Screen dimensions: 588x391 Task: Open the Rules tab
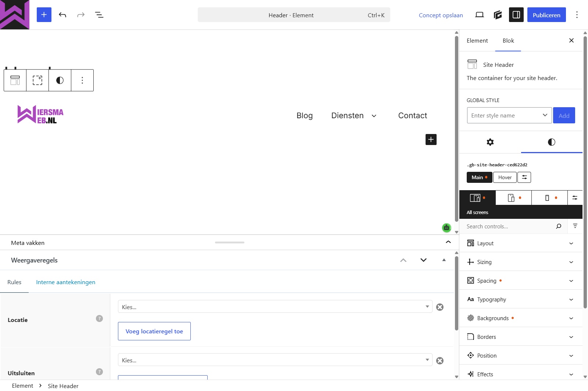click(14, 282)
